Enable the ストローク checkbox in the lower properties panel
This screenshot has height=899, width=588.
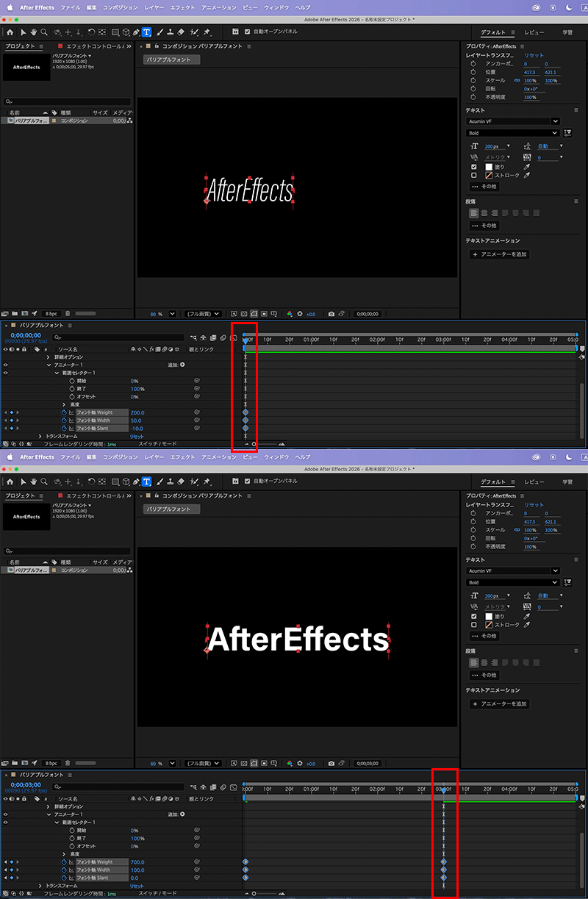(x=474, y=625)
